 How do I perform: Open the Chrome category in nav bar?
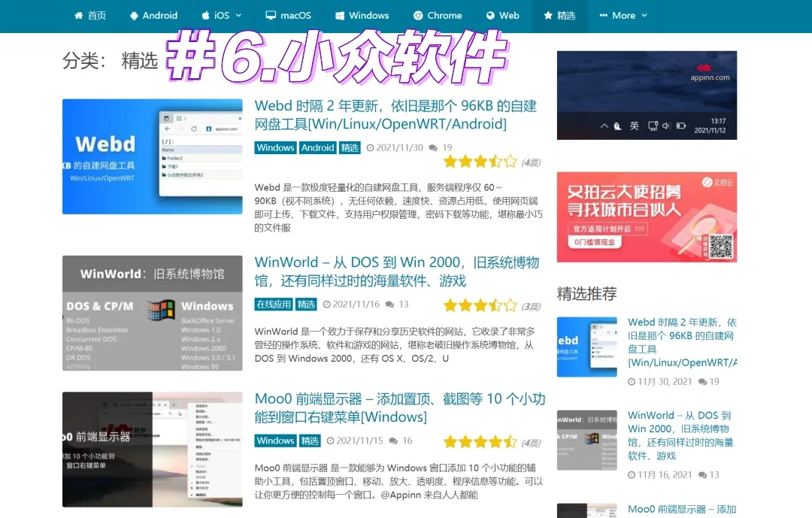pos(438,16)
